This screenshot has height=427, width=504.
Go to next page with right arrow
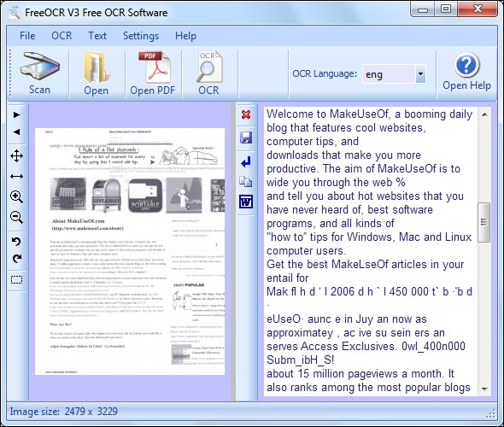pyautogui.click(x=17, y=114)
